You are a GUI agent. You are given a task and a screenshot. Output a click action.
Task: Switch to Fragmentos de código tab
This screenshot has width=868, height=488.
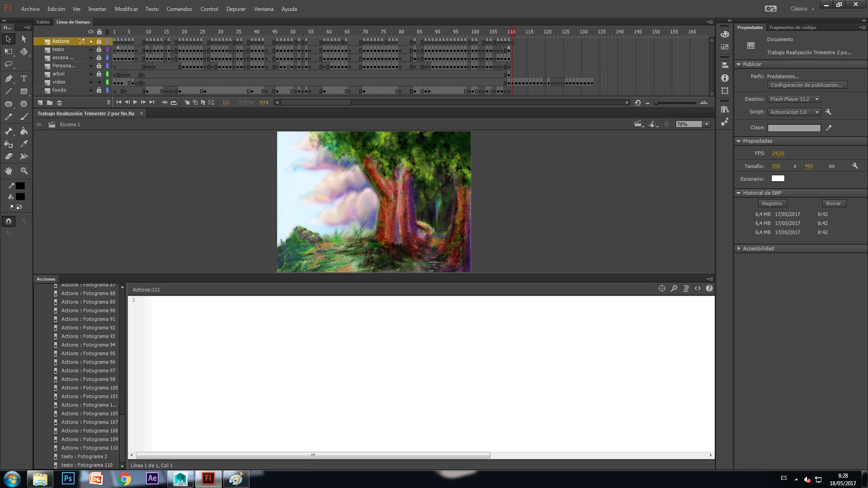click(792, 28)
